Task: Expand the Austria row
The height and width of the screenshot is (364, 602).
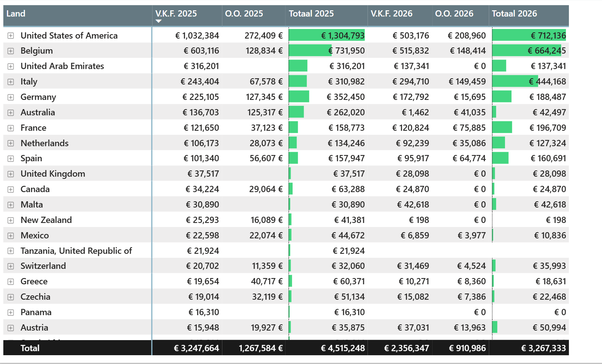Action: (x=11, y=328)
